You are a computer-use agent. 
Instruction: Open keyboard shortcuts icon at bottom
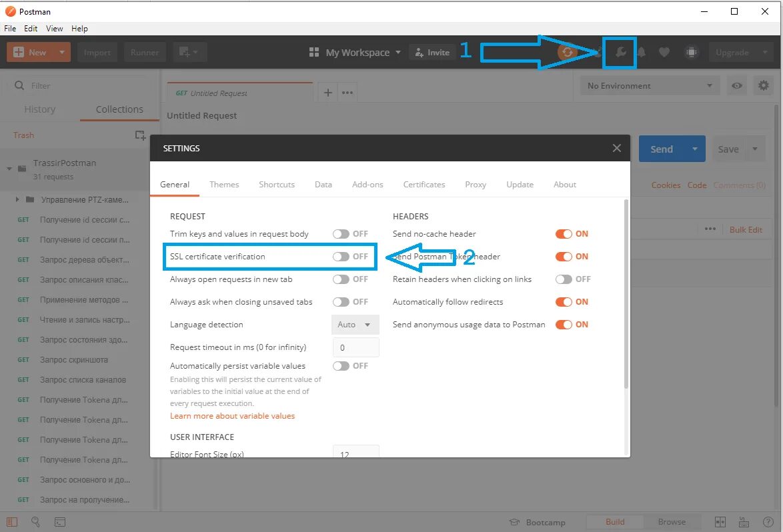[x=744, y=522]
